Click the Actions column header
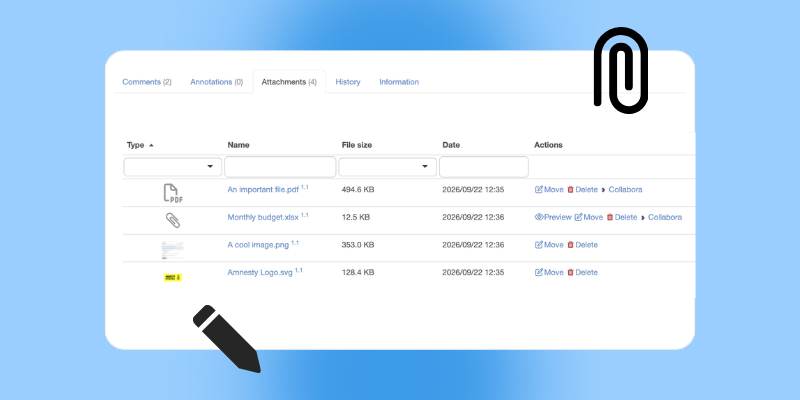800x400 pixels. 548,145
